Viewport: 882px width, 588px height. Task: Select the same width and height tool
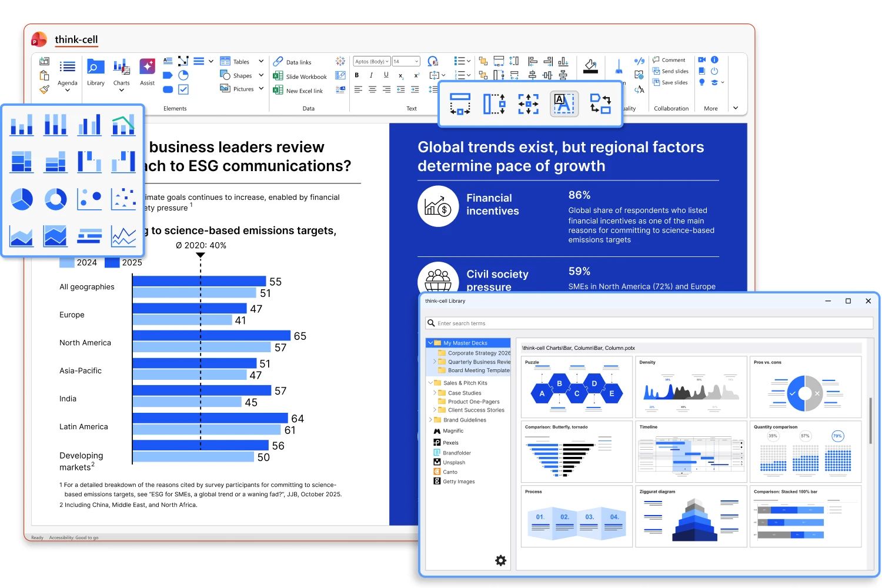pyautogui.click(x=528, y=103)
